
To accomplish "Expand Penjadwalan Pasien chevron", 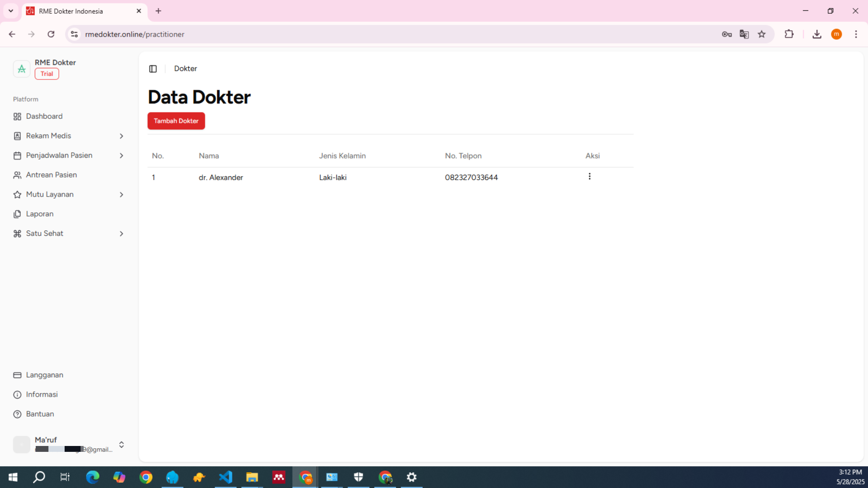I will click(x=121, y=155).
